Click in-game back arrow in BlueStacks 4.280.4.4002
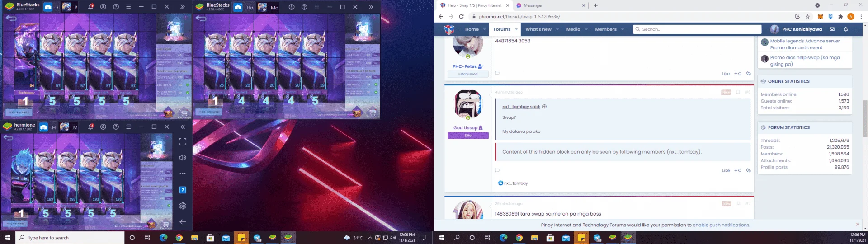The height and width of the screenshot is (244, 868). coord(201,18)
